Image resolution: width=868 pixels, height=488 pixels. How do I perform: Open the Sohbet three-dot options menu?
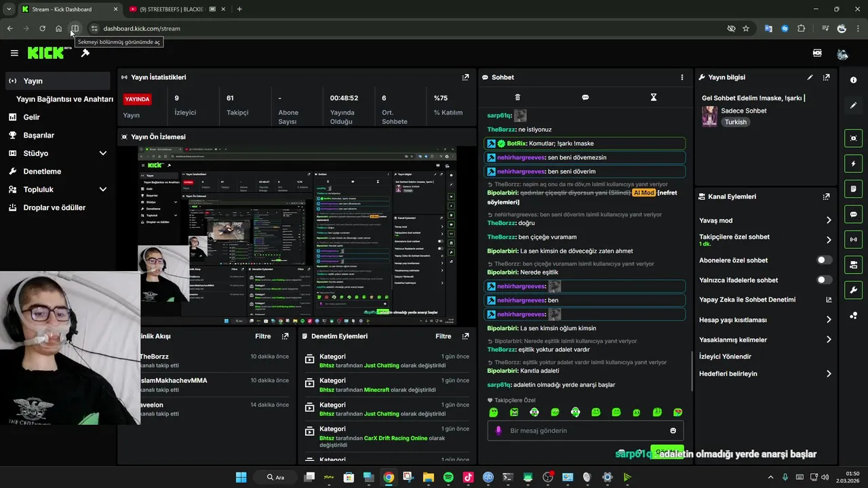pyautogui.click(x=682, y=77)
